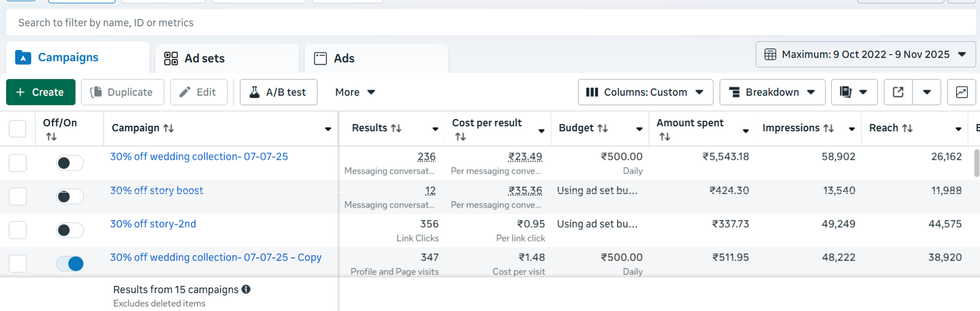The height and width of the screenshot is (311, 980).
Task: Enable the 30% off story-2nd campaign toggle
Action: coord(70,230)
